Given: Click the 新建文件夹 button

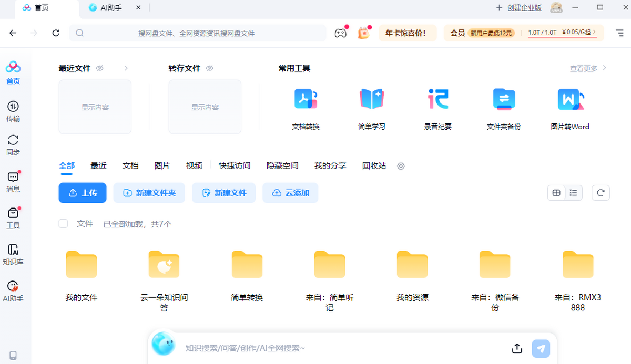Looking at the screenshot, I should [149, 193].
